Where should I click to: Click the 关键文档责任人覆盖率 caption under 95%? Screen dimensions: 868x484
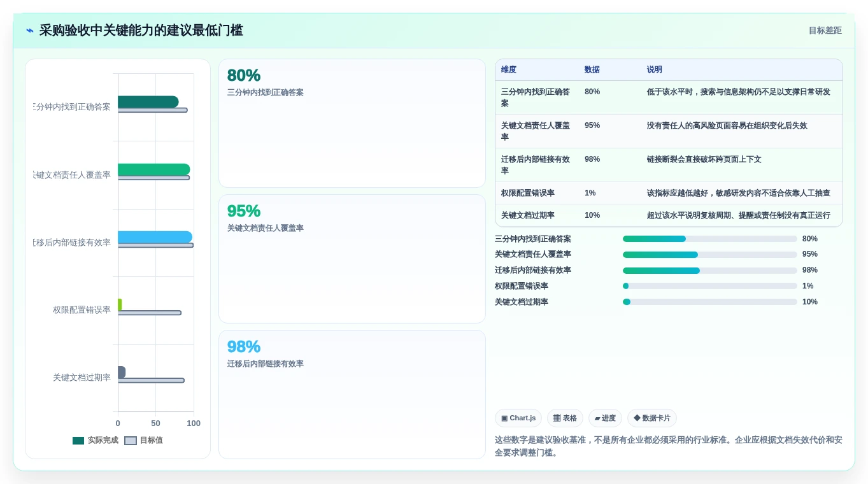pos(266,228)
